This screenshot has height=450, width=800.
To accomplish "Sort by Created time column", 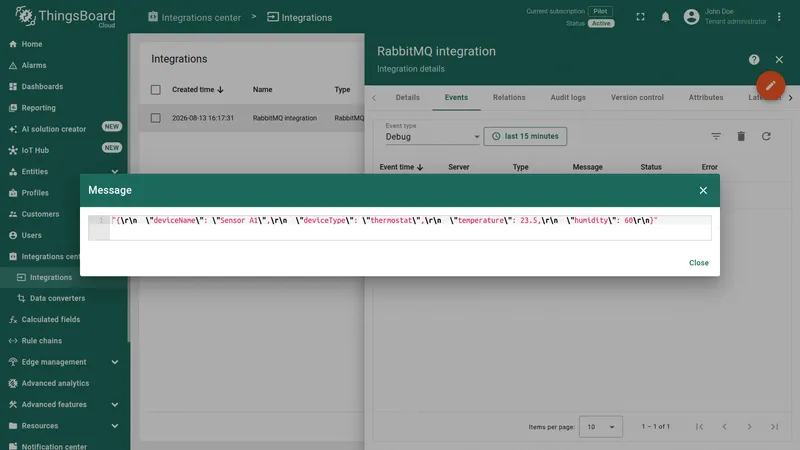I will [197, 89].
